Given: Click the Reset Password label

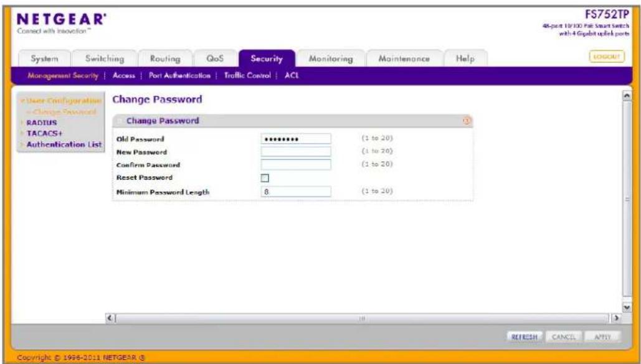Looking at the screenshot, I should click(x=145, y=178).
